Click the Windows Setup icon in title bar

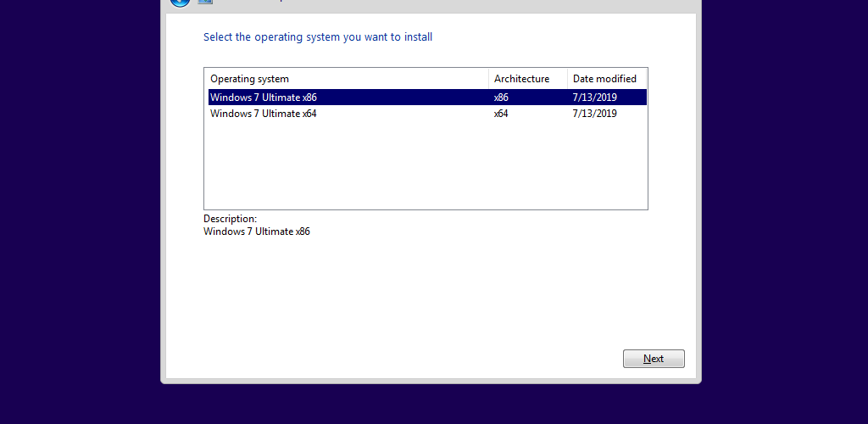click(x=205, y=2)
